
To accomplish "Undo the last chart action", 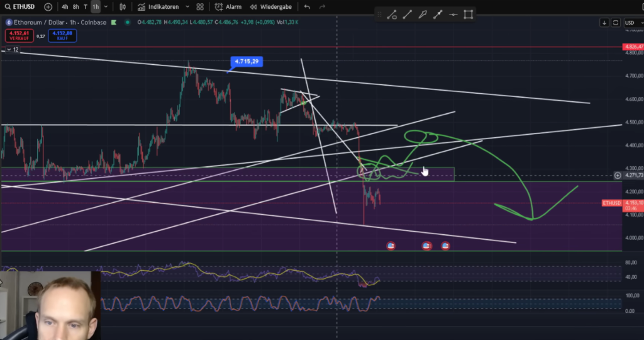I will (x=307, y=6).
